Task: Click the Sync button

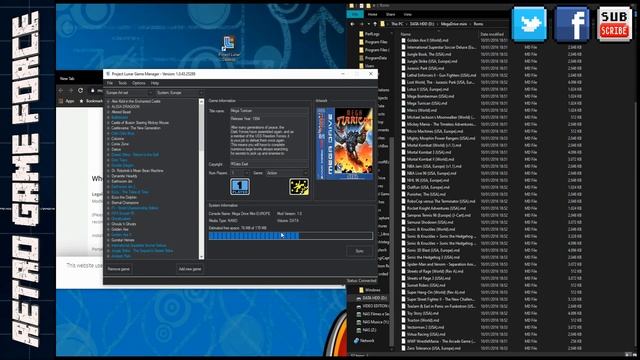Action: pyautogui.click(x=359, y=251)
